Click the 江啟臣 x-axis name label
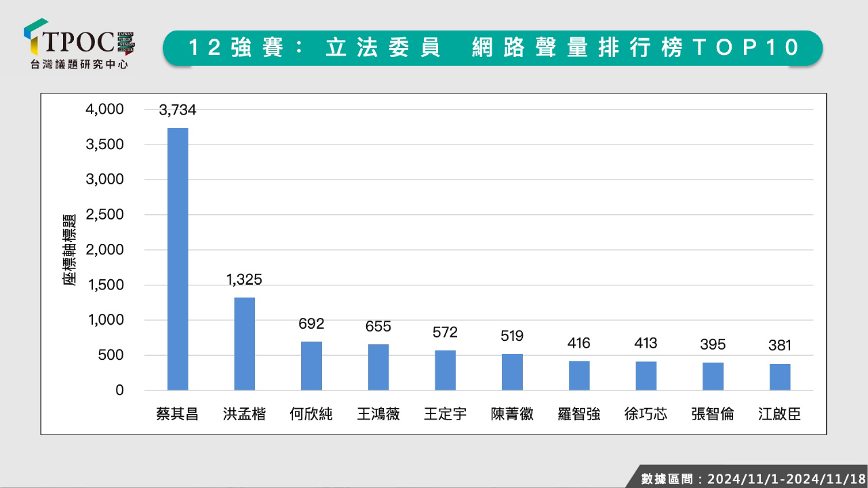This screenshot has height=488, width=868. coord(780,414)
